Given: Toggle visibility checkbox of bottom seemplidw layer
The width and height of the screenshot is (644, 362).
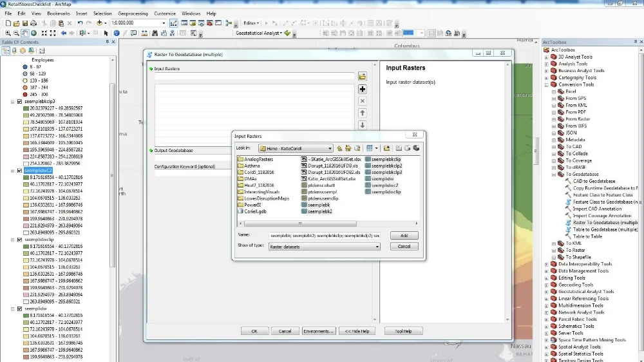Looking at the screenshot, I should [19, 309].
